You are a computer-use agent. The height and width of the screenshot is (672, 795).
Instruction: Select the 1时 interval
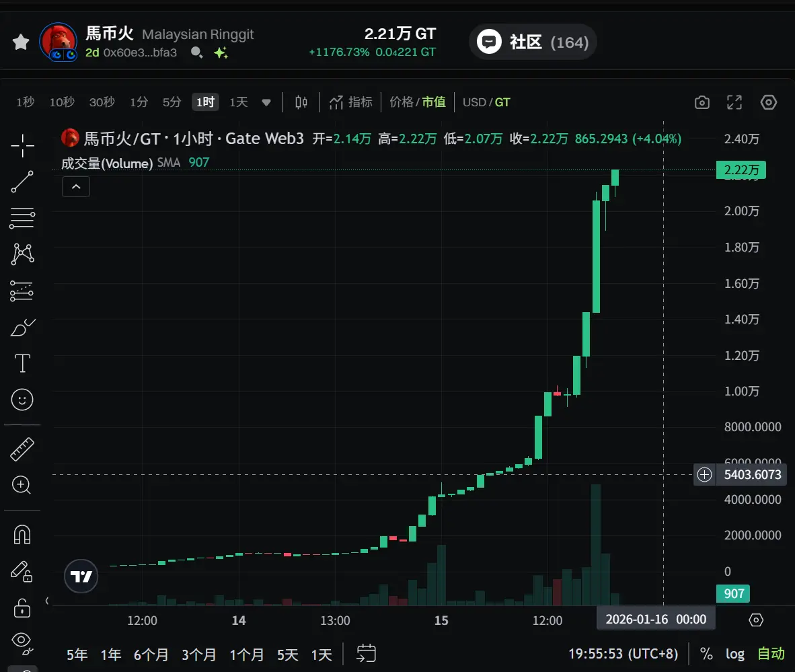(x=205, y=102)
